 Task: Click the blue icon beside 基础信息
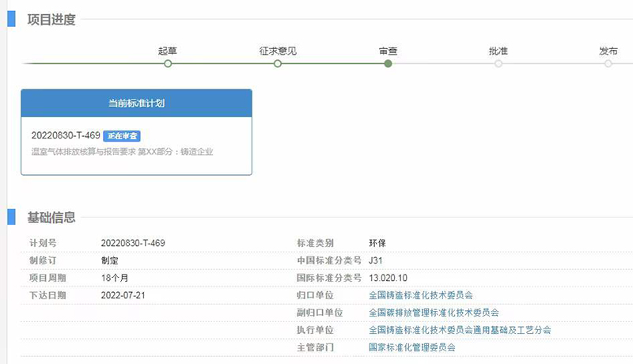(x=11, y=217)
